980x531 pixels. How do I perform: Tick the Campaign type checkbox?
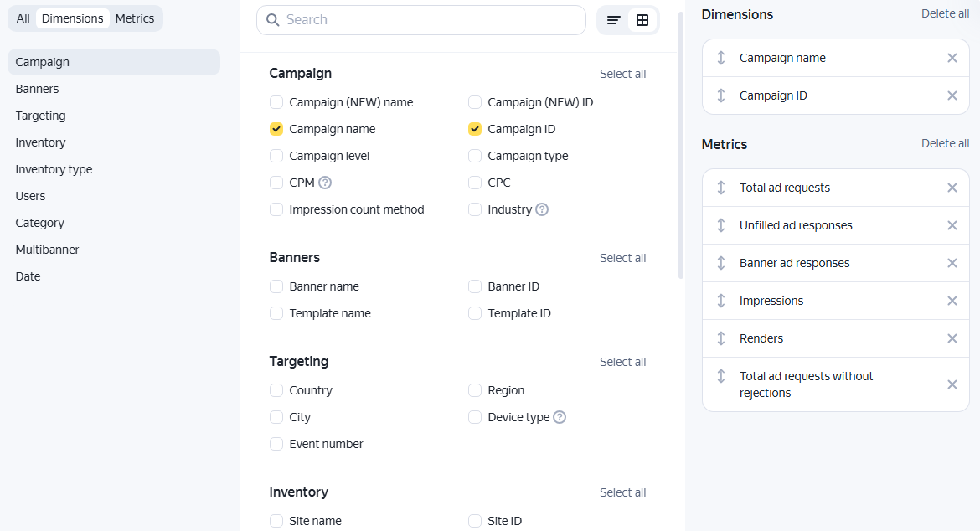coord(475,156)
